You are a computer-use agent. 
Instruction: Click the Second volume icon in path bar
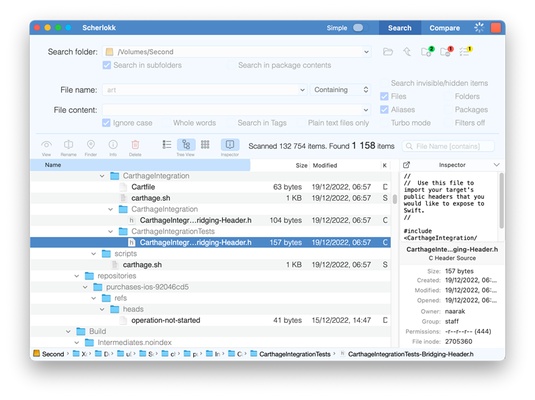[x=37, y=354]
